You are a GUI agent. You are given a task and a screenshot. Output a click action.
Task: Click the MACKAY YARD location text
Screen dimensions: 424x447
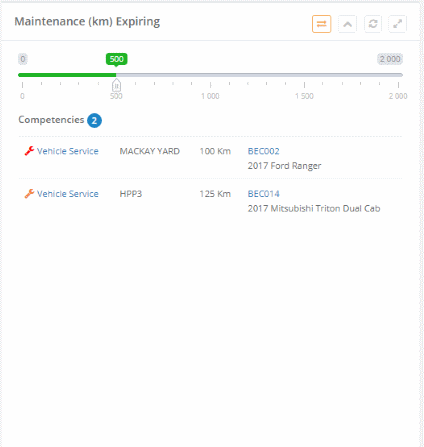click(150, 151)
